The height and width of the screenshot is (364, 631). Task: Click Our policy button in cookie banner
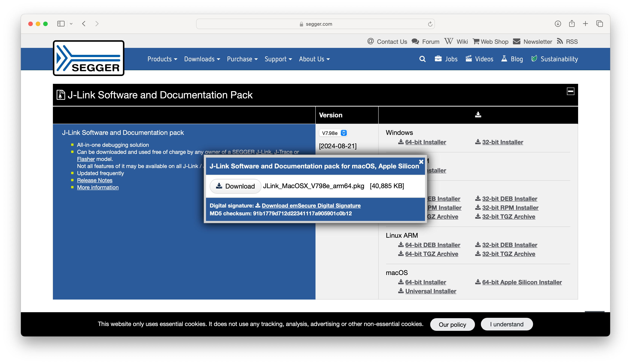click(452, 325)
